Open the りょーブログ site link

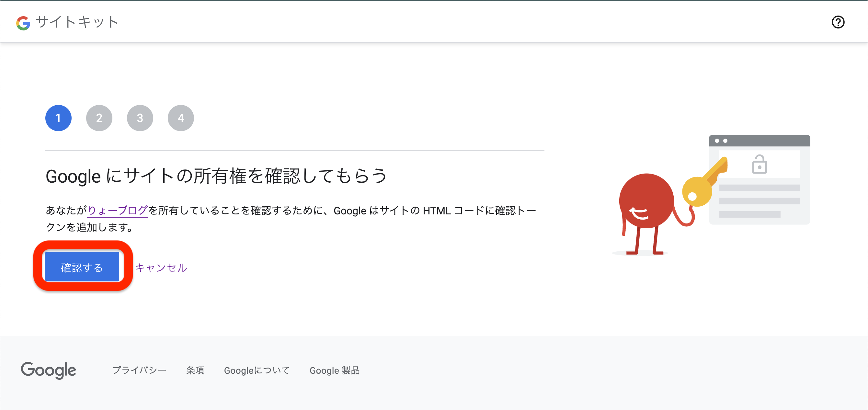[x=117, y=210]
